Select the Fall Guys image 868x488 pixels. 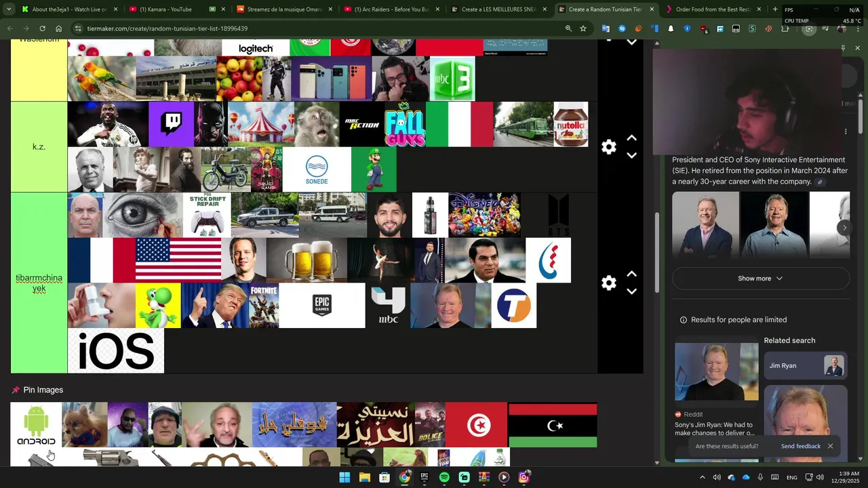coord(405,124)
